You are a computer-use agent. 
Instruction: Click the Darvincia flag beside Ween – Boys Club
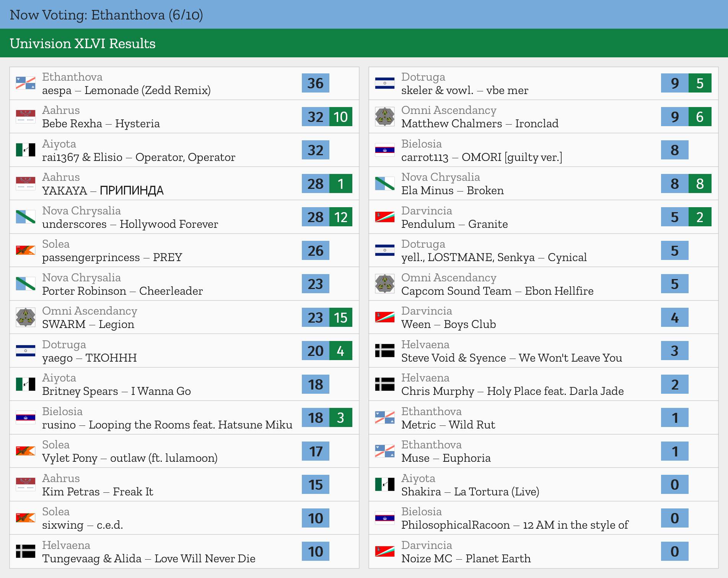(385, 317)
